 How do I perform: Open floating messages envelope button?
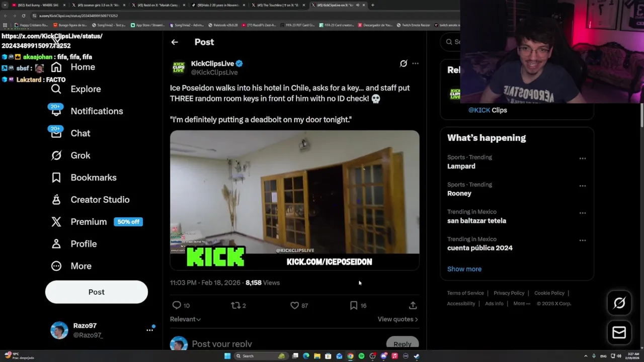(619, 332)
